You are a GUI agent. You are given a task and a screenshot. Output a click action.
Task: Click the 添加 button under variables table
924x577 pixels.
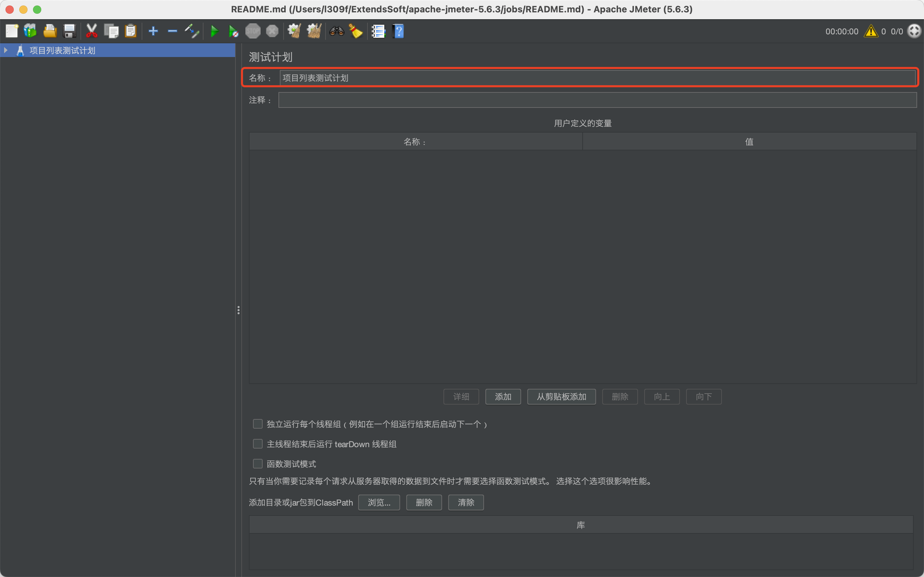point(503,396)
